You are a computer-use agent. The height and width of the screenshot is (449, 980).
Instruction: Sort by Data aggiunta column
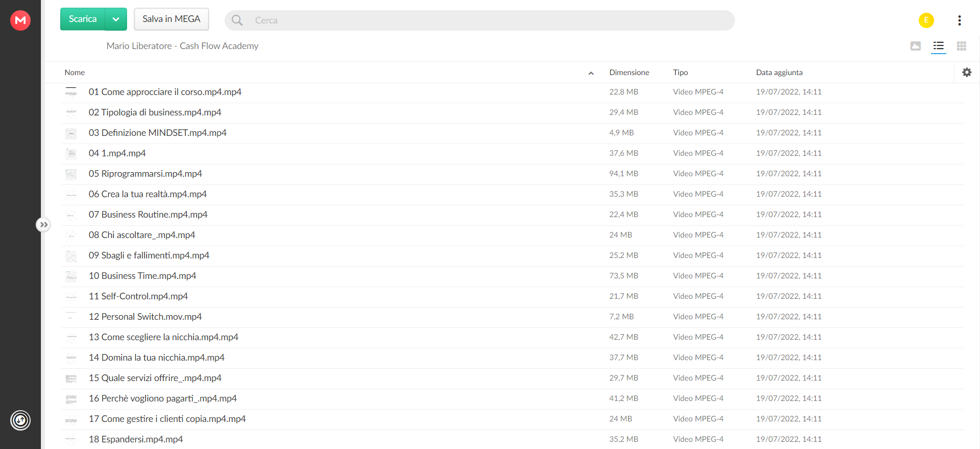(779, 73)
